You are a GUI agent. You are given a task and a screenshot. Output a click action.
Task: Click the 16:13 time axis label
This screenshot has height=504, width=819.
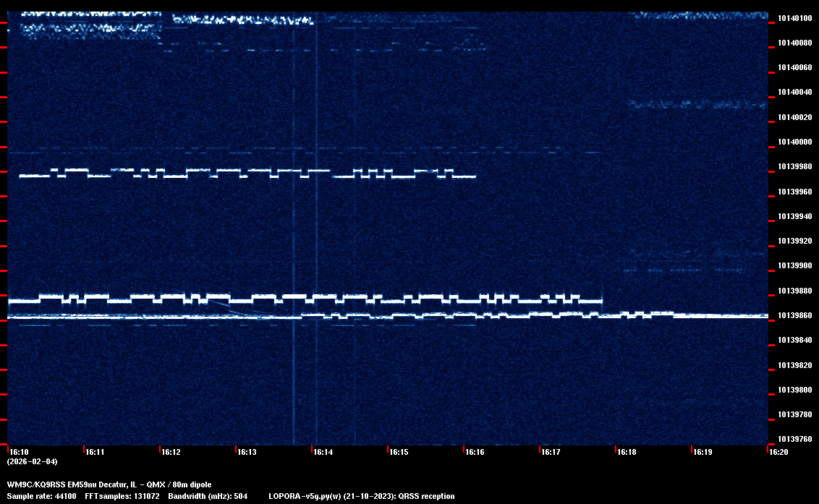click(x=247, y=452)
